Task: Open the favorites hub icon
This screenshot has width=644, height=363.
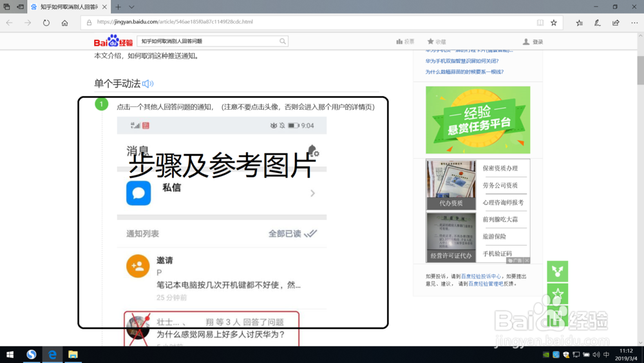Action: [579, 23]
